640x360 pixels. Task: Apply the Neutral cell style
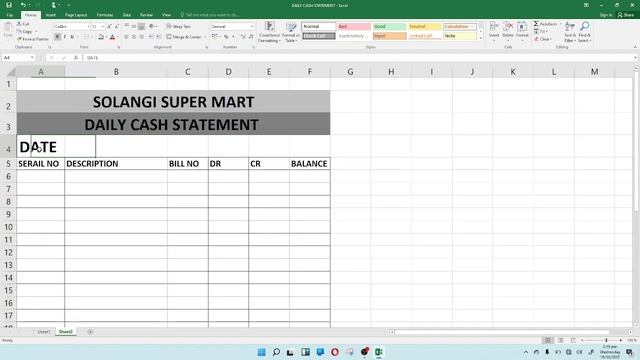tap(424, 27)
